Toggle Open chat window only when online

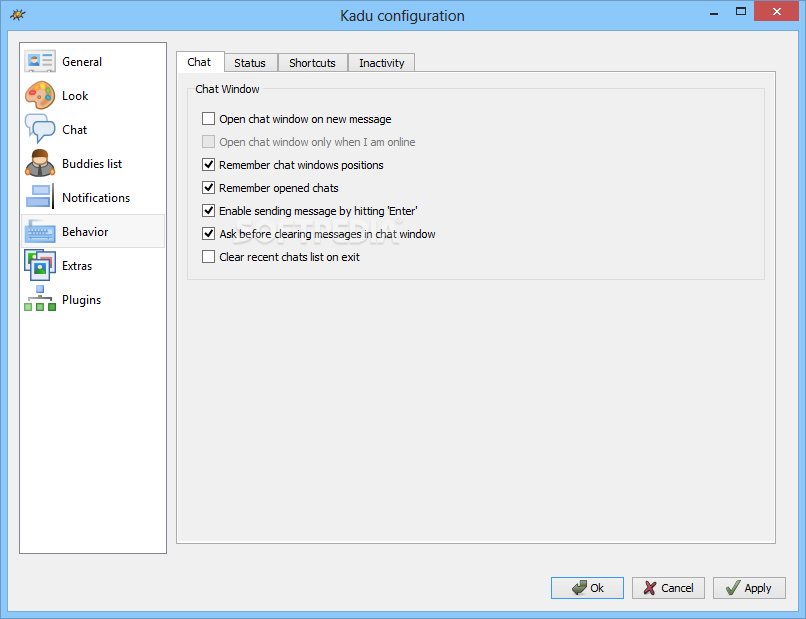pos(208,141)
